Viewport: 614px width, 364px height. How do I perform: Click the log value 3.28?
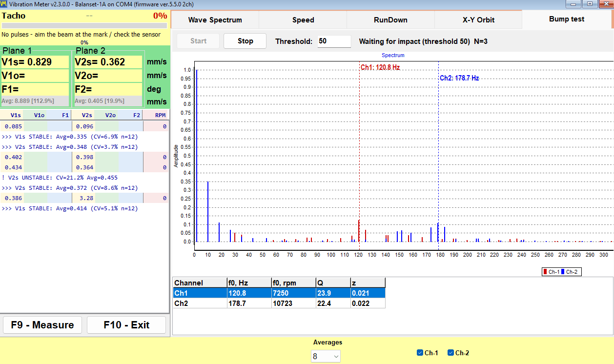click(86, 198)
